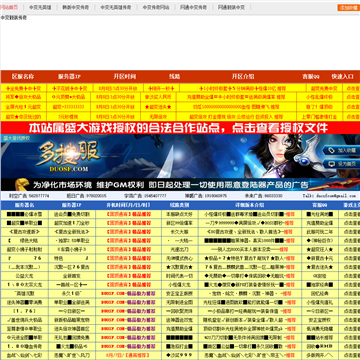Image resolution: width=360 pixels, height=360 pixels.
Task: Click the 开区时间 header in the red table
Action: 125,76
